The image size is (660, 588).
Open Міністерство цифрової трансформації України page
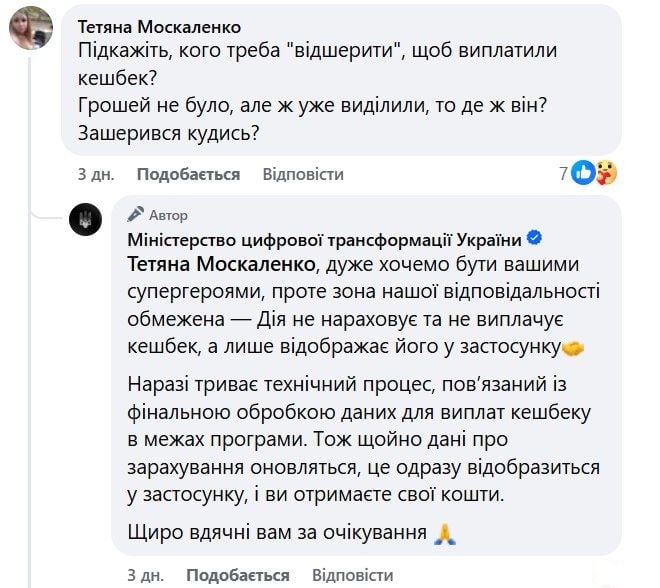(x=326, y=238)
